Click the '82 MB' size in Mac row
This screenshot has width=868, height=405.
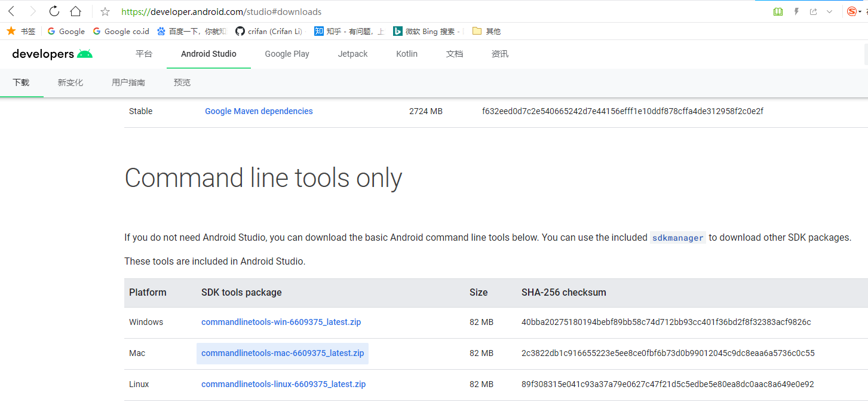[481, 353]
